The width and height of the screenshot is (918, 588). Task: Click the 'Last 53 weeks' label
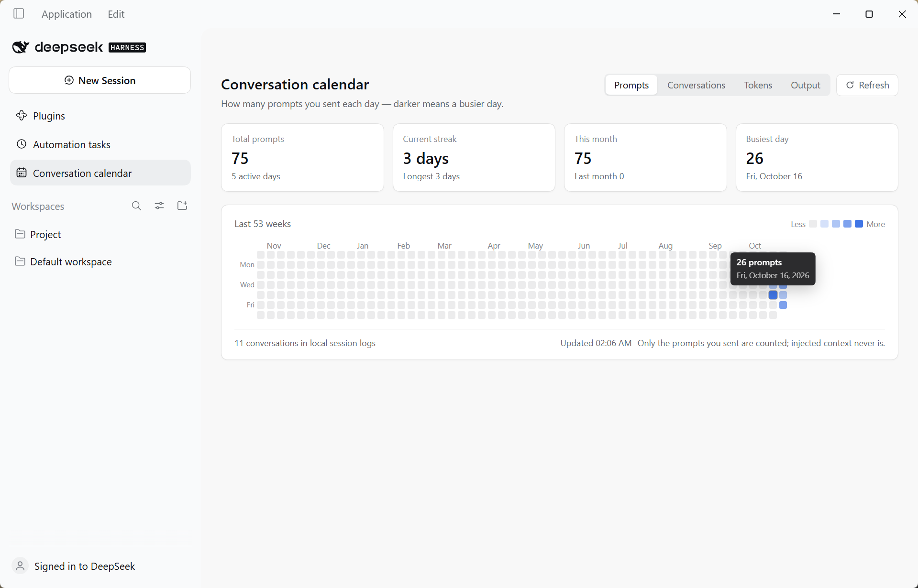[263, 224]
